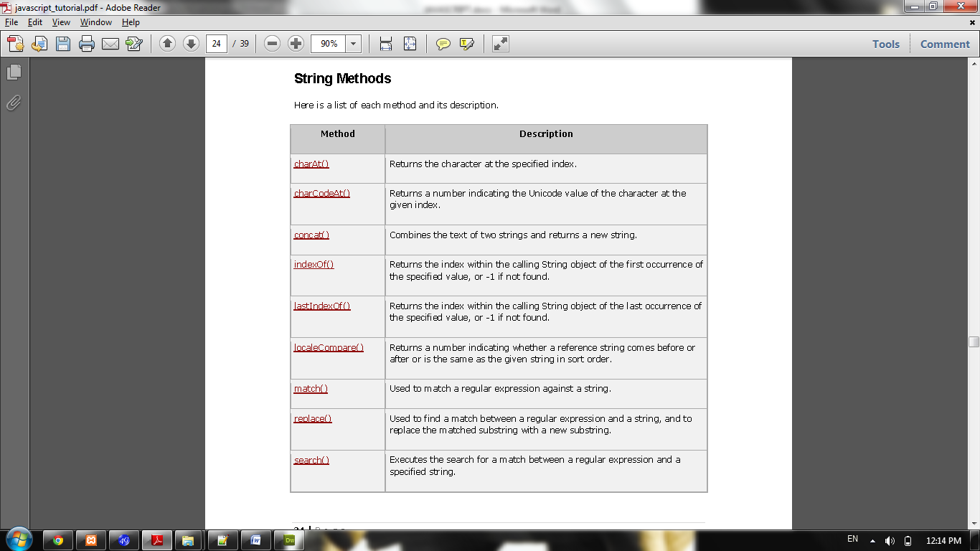The image size is (980, 551).
Task: Fit page to window width icon
Action: point(386,44)
